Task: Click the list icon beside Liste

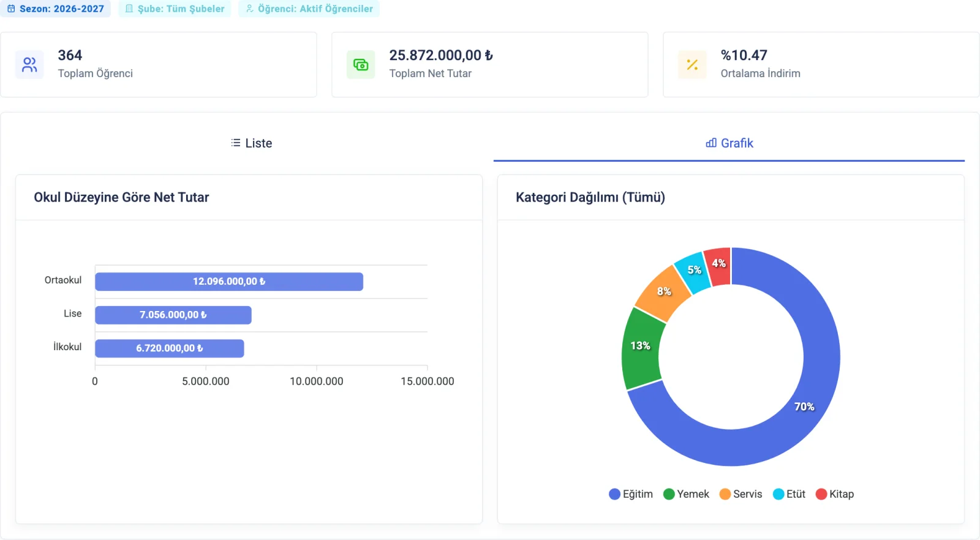Action: 236,143
